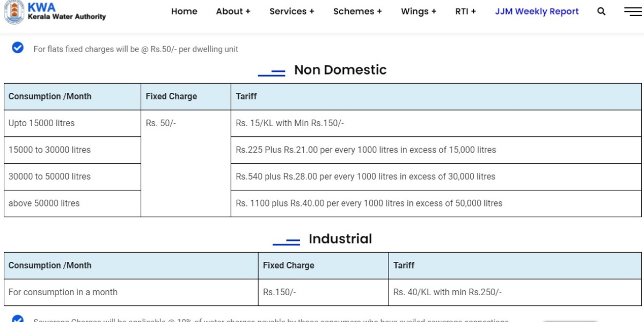Select the Upto 15000 litres row
This screenshot has width=644, height=322.
pos(41,123)
